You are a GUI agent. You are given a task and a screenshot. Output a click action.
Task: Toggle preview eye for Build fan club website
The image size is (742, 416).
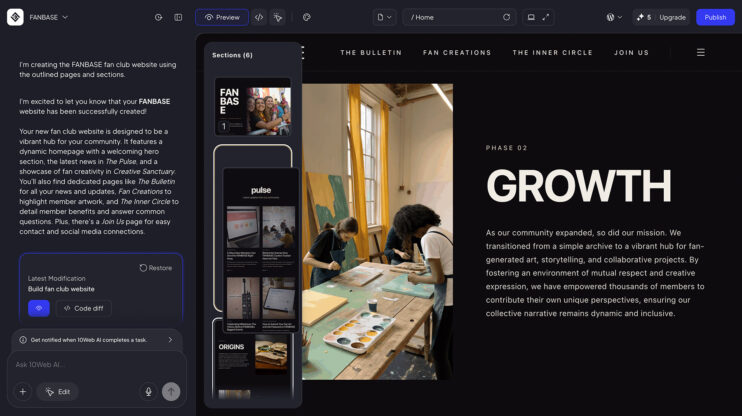39,308
